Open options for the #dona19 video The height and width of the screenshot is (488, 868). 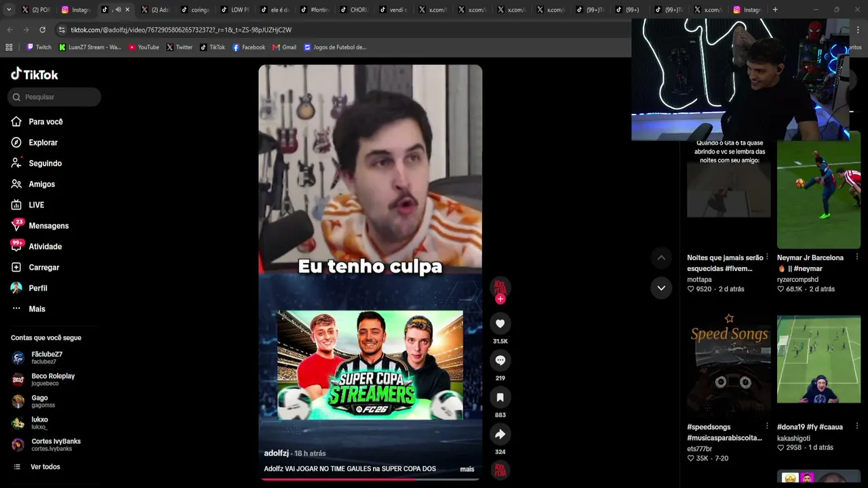[x=857, y=426]
